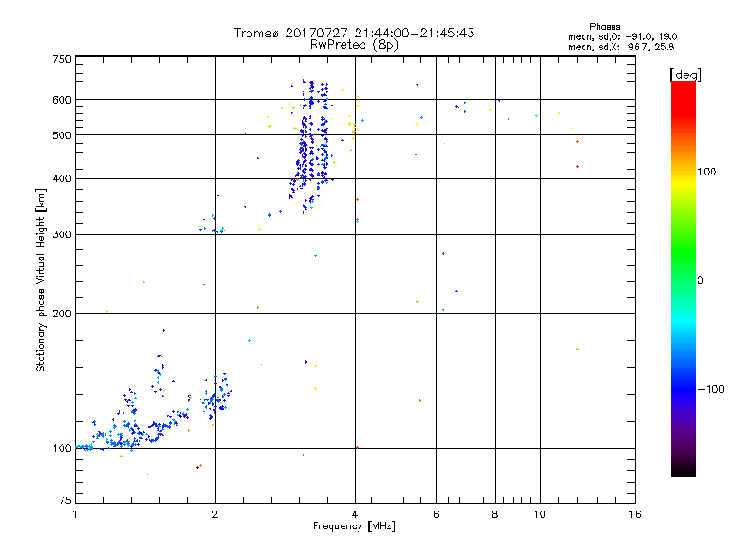
Task: Click the x-axis tick label '2'
Action: tap(215, 514)
